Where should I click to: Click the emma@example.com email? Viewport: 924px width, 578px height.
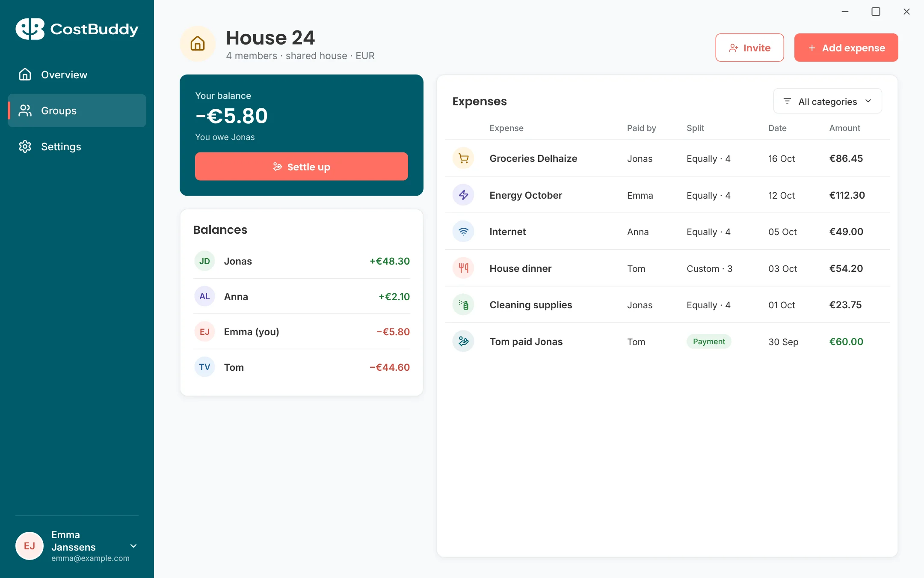(90, 558)
